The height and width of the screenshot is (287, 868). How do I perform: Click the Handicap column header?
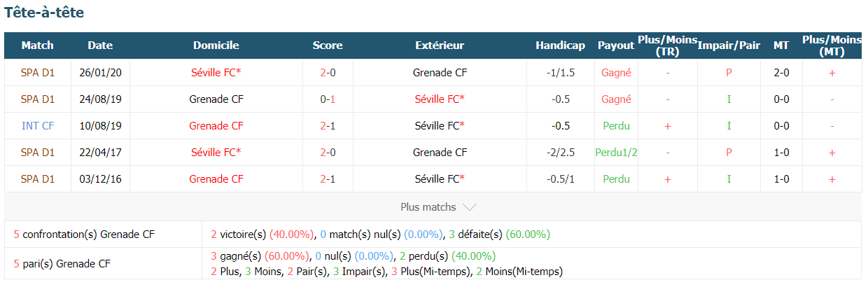tap(560, 45)
